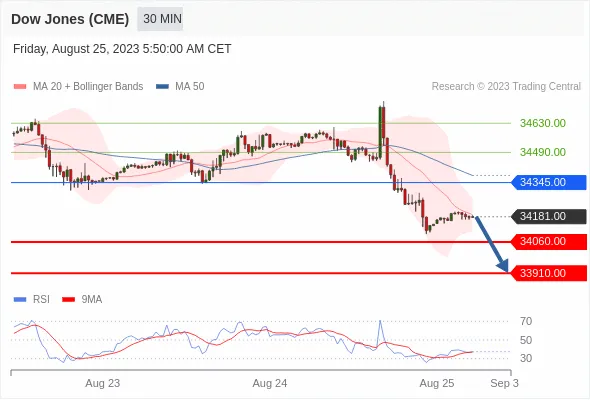Click the date 'Friday, August 25, 2023 5:50:00 AM CET'
The width and height of the screenshot is (590, 400).
[x=122, y=49]
